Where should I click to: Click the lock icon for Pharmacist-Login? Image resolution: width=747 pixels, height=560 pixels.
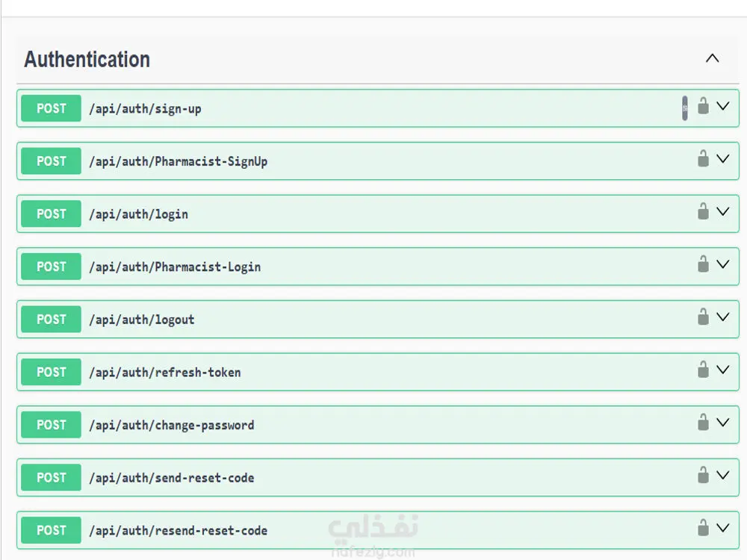703,264
